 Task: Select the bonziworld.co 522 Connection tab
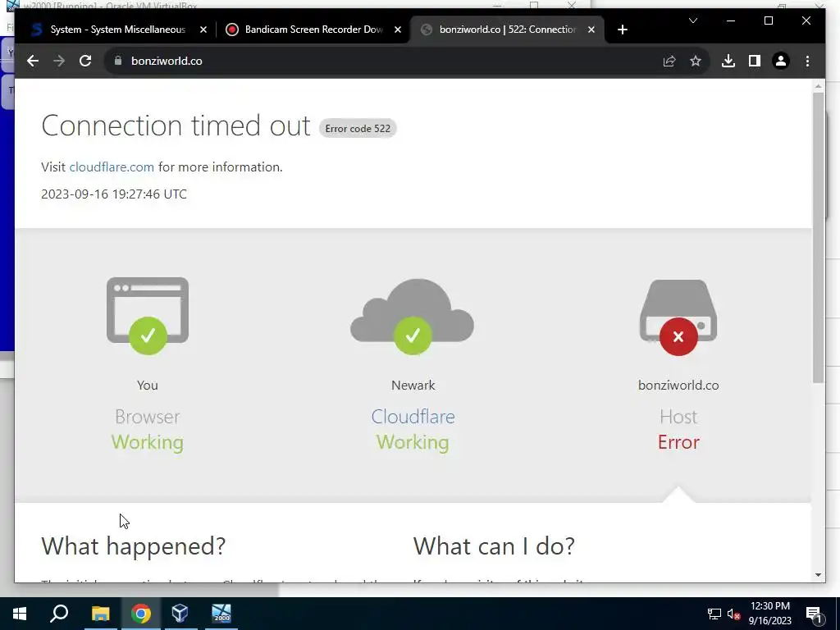tap(507, 30)
